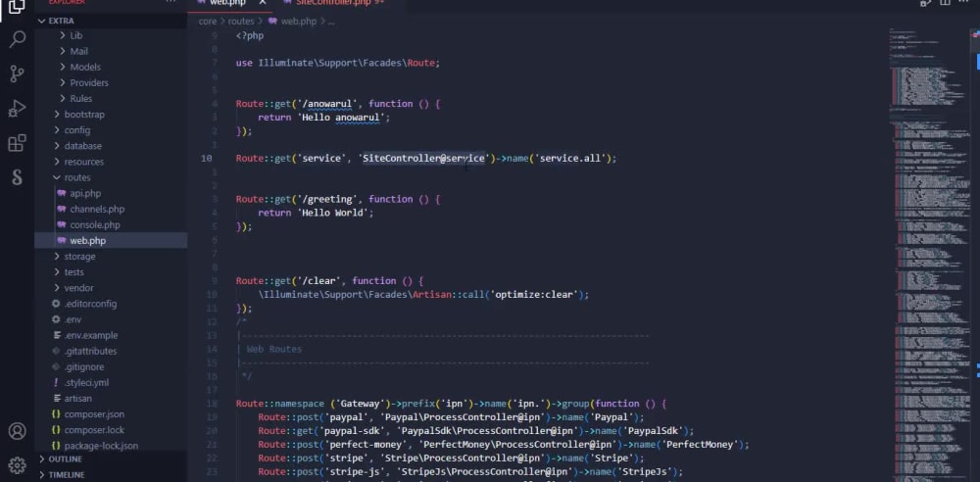Click 'PerfectMoney\ProcessController@ipn' in code
The height and width of the screenshot is (482, 980).
coord(518,445)
